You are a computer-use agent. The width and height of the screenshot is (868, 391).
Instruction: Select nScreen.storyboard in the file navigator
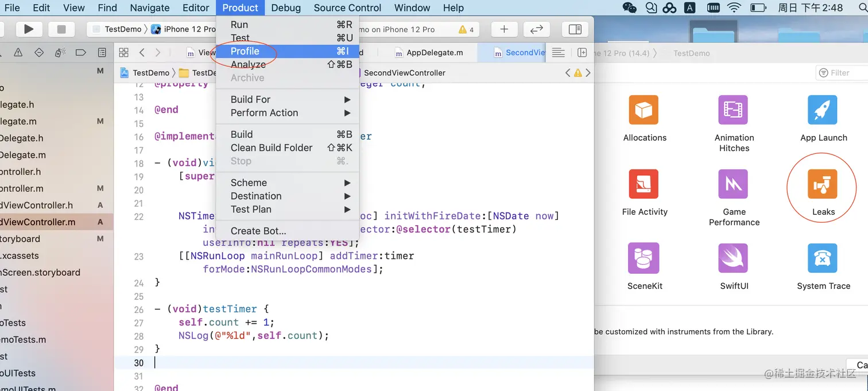tap(40, 272)
